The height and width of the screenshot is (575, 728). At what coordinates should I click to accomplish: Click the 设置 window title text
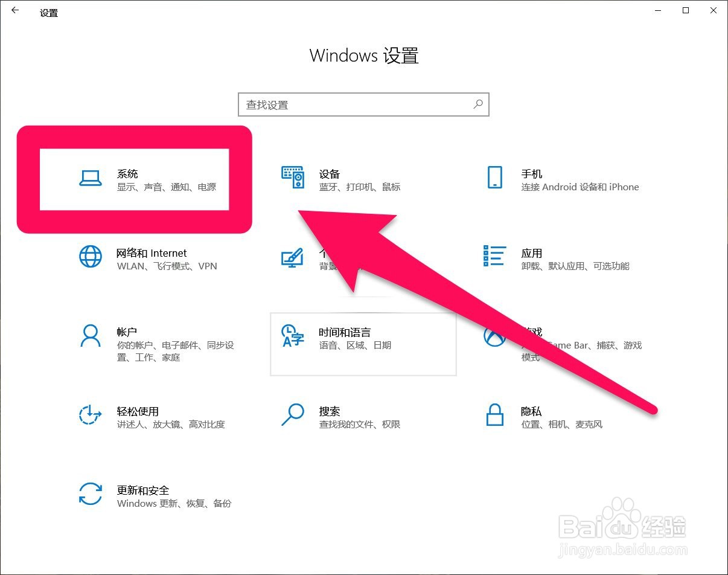pyautogui.click(x=49, y=13)
